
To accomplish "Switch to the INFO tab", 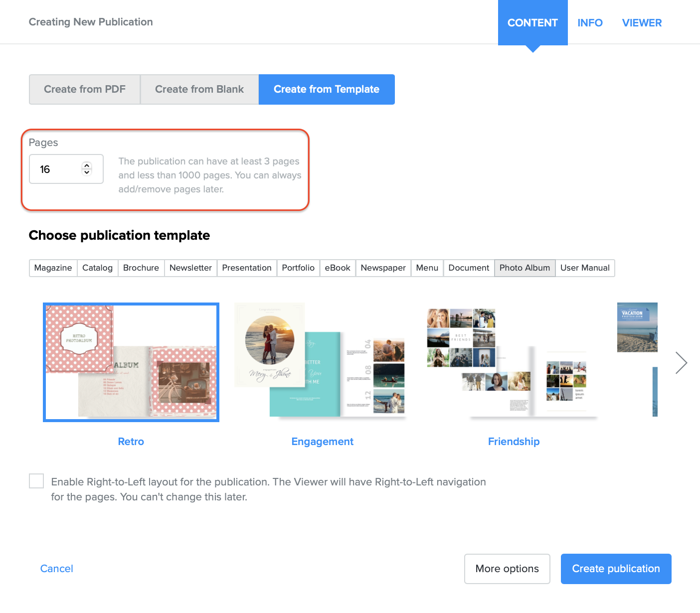I will (590, 23).
